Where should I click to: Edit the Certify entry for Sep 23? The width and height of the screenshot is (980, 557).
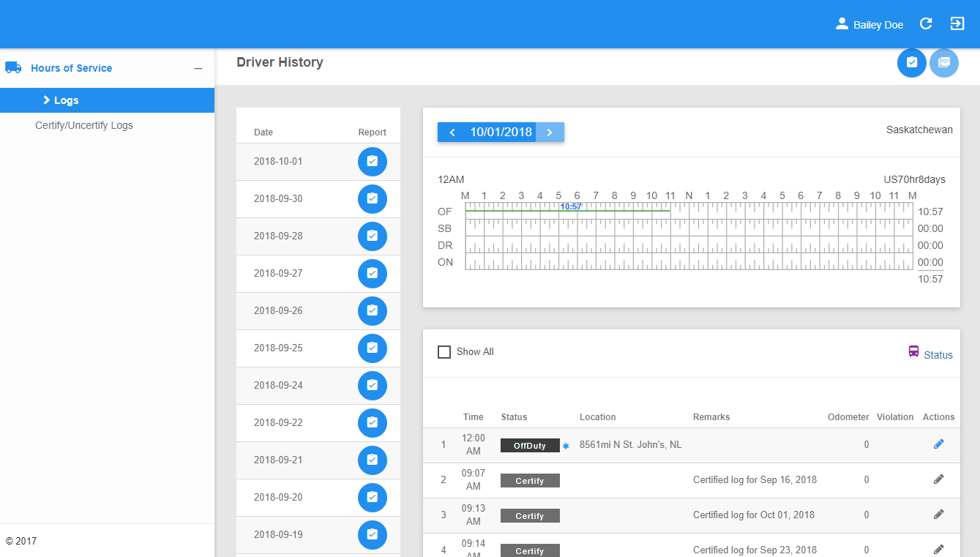pyautogui.click(x=939, y=549)
